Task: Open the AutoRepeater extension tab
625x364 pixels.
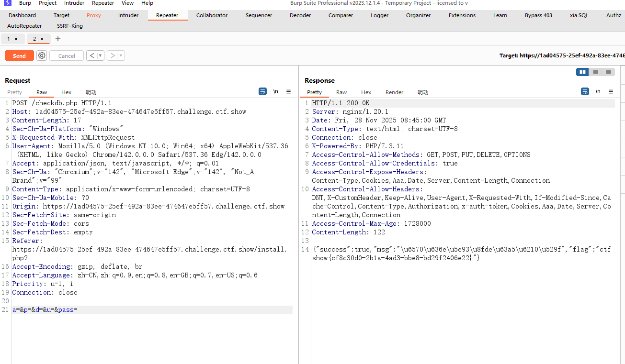Action: tap(24, 26)
